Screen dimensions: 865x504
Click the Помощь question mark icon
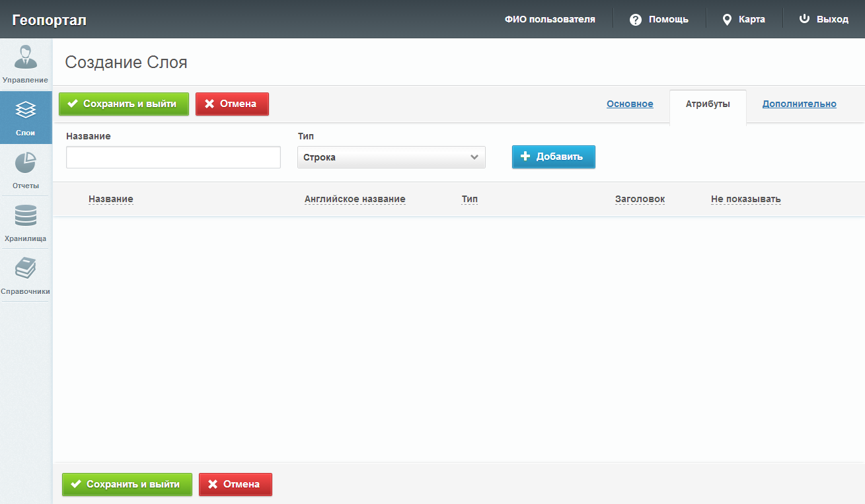coord(636,20)
